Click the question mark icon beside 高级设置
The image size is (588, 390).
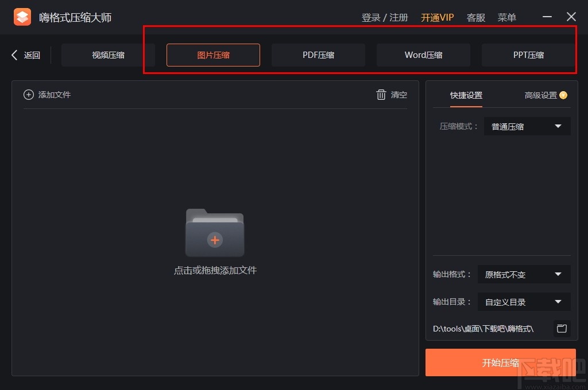click(x=563, y=95)
